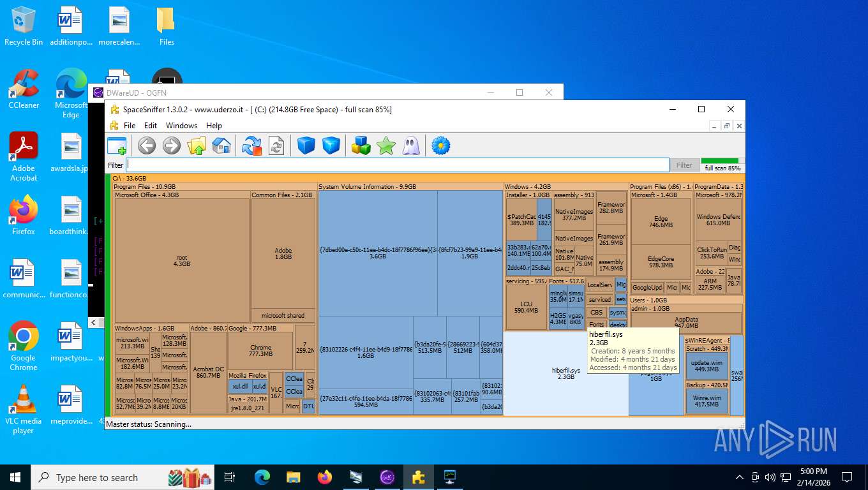
Task: Toggle file classes style with colored cubes
Action: (x=361, y=146)
